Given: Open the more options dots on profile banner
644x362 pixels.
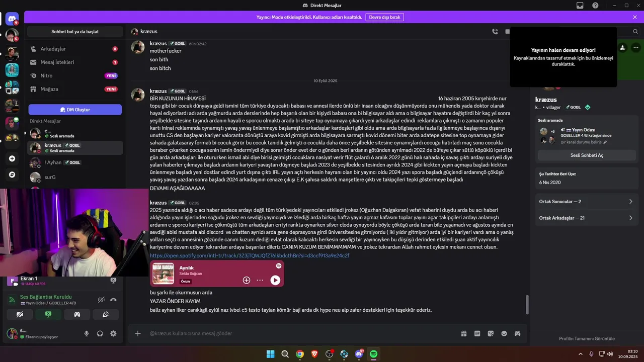Looking at the screenshot, I should coord(635,48).
